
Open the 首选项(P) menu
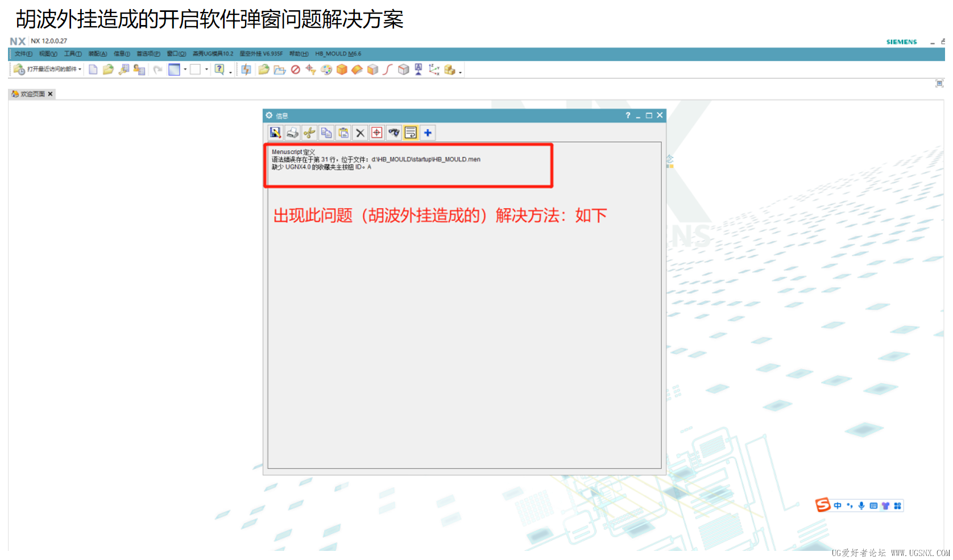tap(148, 54)
